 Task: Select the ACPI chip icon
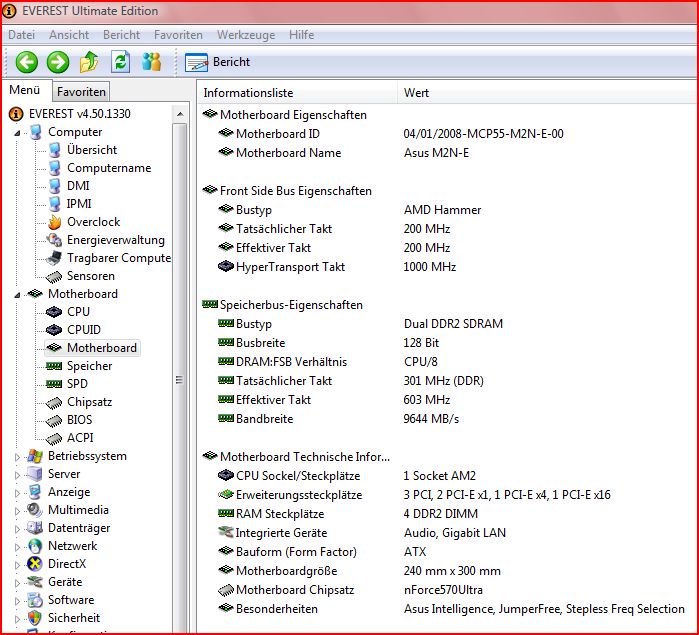[54, 438]
